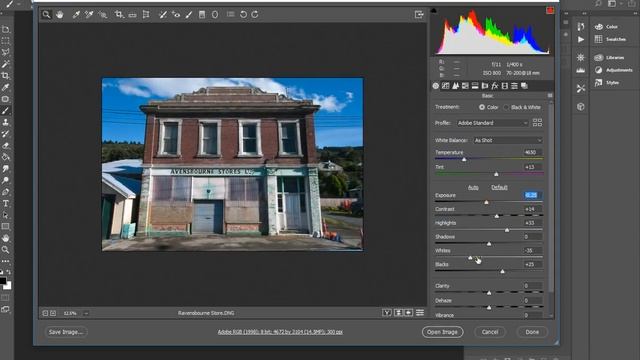Click the Tint slider handle
The height and width of the screenshot is (360, 640).
click(x=496, y=174)
